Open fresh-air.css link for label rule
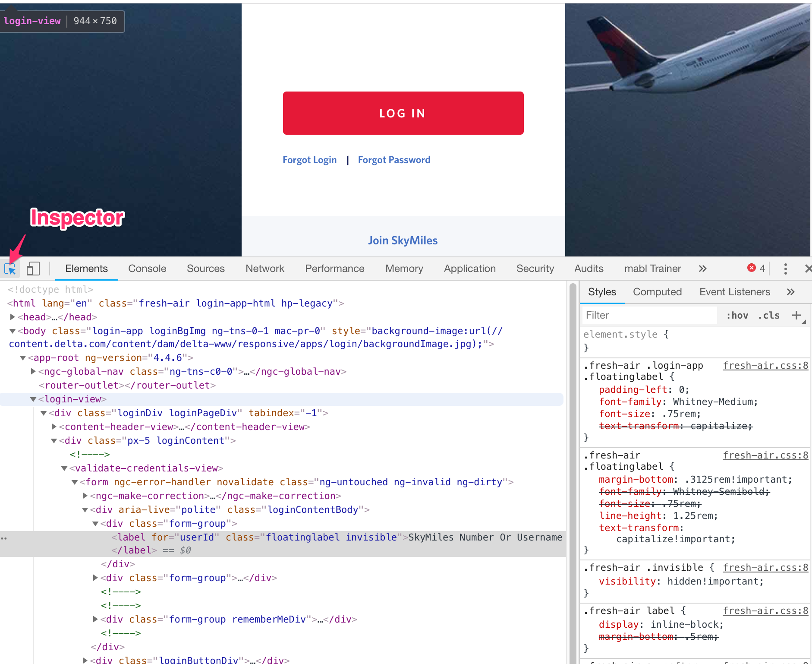The height and width of the screenshot is (664, 812). 765,610
